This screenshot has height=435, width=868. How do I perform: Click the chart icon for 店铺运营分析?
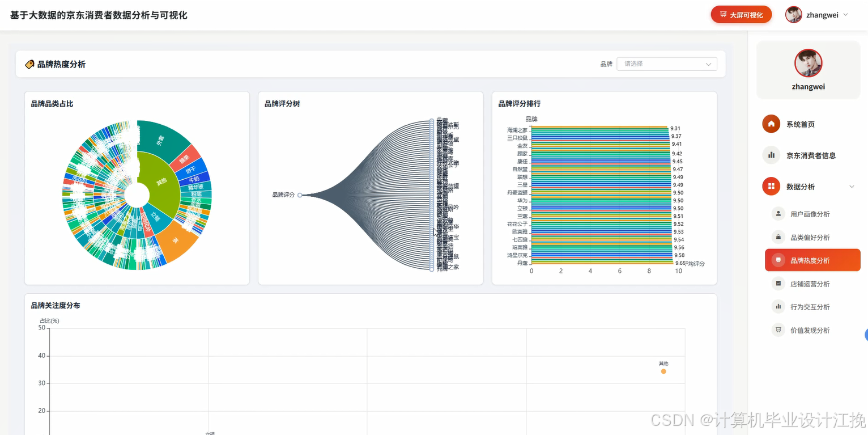(x=778, y=284)
